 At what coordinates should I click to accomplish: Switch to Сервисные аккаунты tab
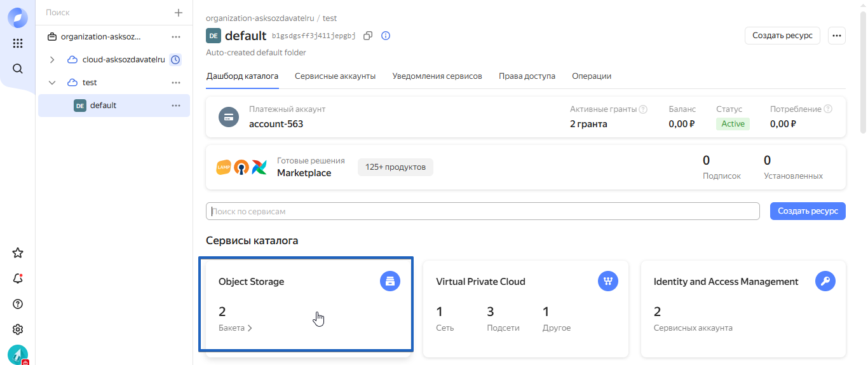(335, 76)
